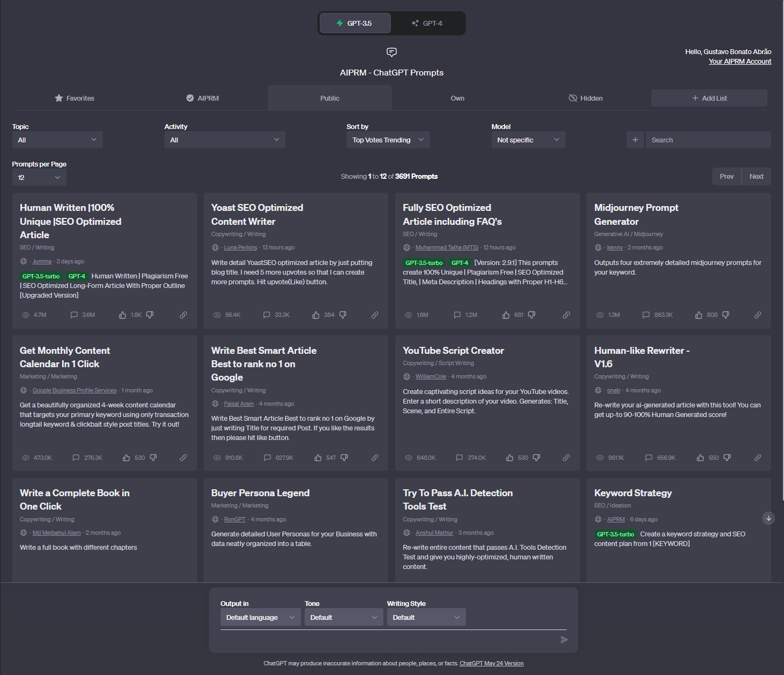Open author Jumma profile link

tap(42, 261)
